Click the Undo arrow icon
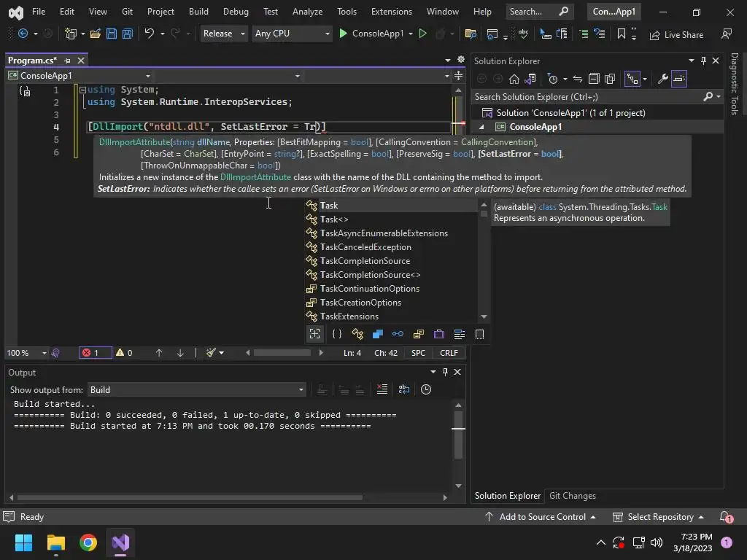The width and height of the screenshot is (747, 560). coord(150,34)
